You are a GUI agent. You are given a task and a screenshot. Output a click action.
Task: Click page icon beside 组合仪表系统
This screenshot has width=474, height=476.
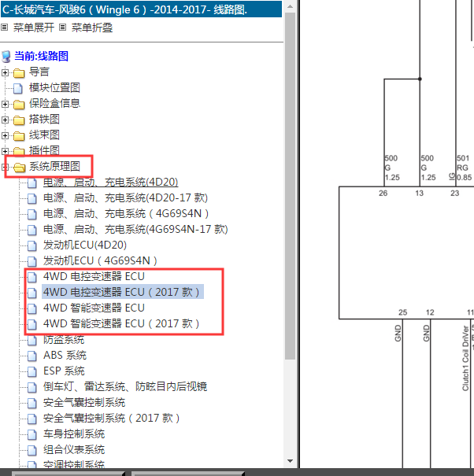[32, 451]
